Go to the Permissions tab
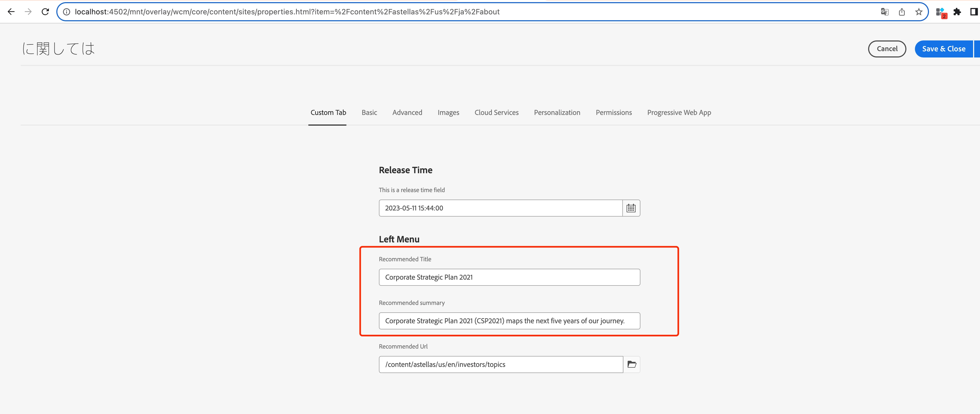Viewport: 980px width, 414px height. (x=613, y=112)
